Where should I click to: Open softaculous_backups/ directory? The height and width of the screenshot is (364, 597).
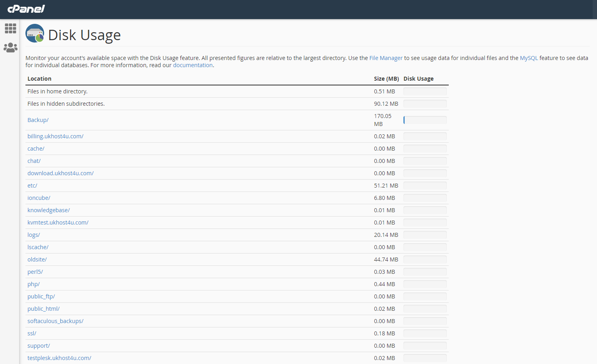pos(55,321)
